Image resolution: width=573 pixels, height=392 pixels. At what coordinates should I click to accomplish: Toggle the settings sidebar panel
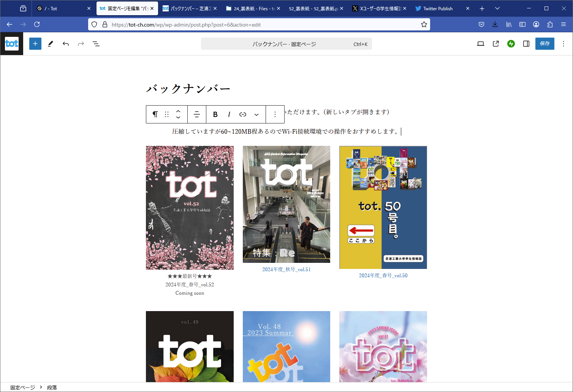[526, 43]
